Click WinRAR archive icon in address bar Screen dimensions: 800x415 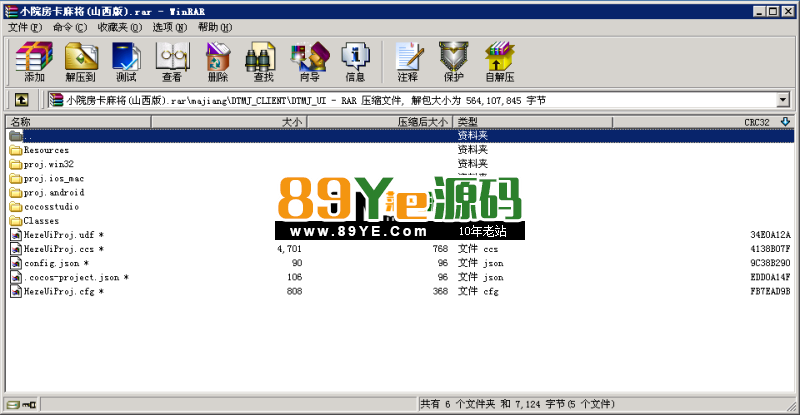[56, 100]
